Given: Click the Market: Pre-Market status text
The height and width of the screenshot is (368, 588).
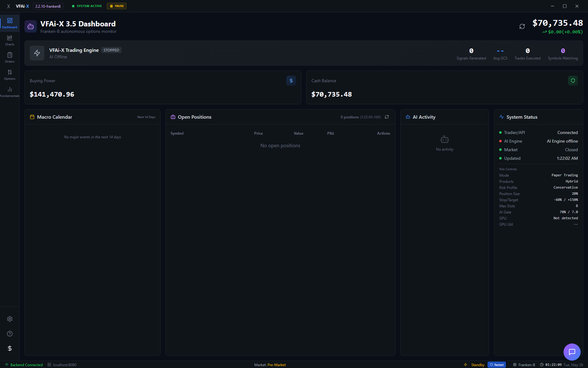Looking at the screenshot, I should (270, 365).
